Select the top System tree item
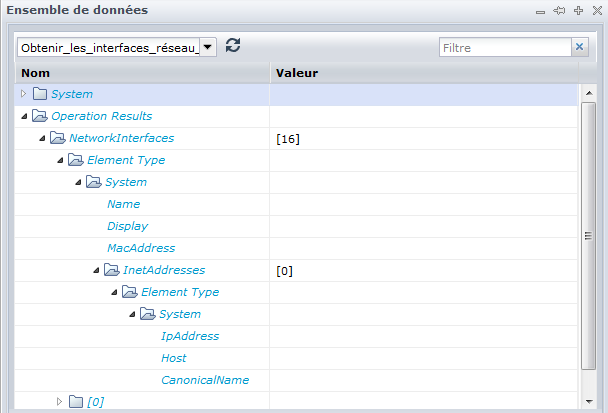 coord(72,94)
